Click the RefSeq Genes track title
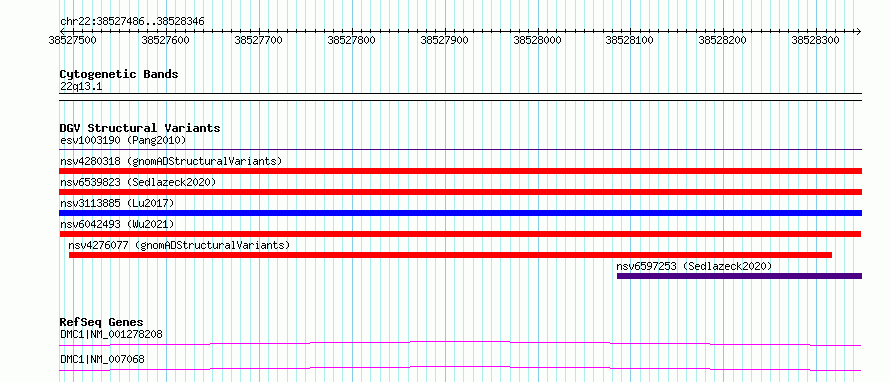The height and width of the screenshot is (382, 890). [101, 322]
